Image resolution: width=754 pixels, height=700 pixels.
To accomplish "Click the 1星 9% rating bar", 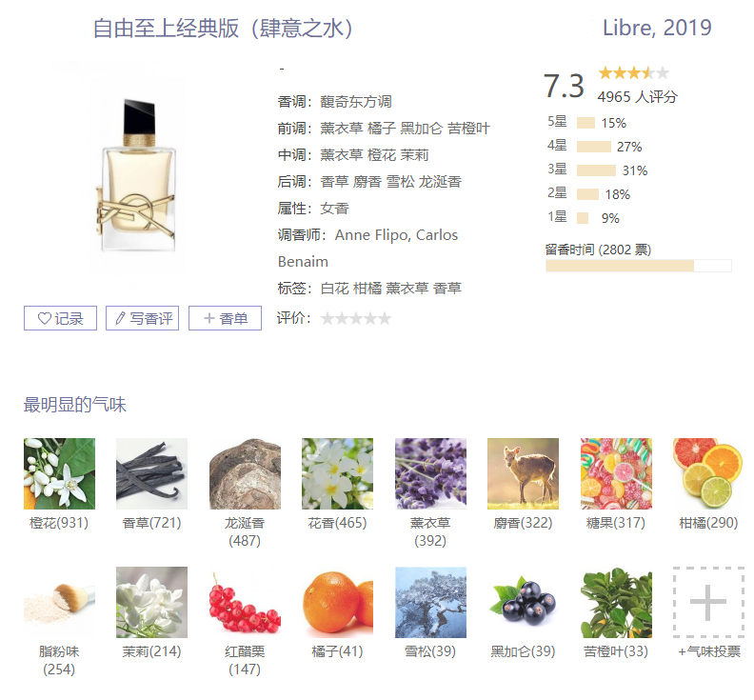I will pyautogui.click(x=583, y=218).
